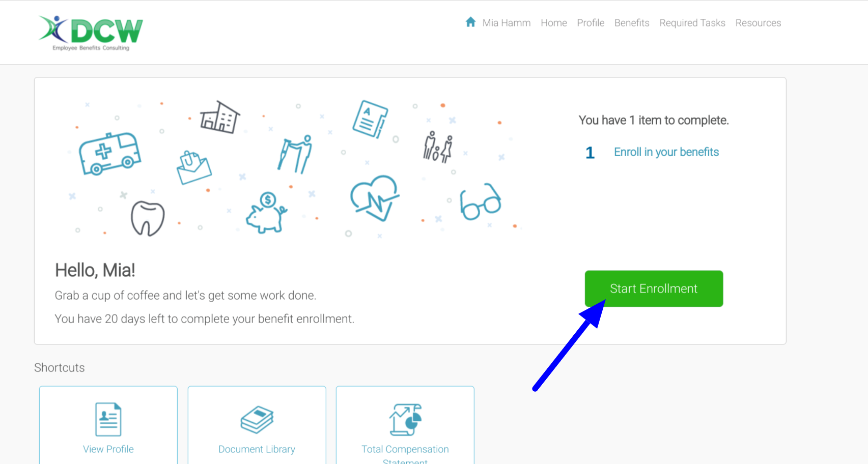Click the heart pulse illustration icon
Image resolution: width=868 pixels, height=464 pixels.
[x=375, y=198]
